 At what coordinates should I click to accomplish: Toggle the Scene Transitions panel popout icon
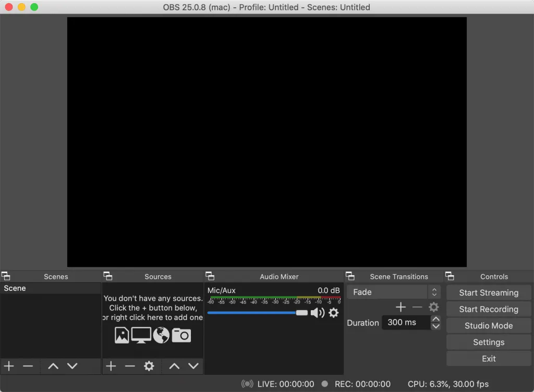(350, 276)
